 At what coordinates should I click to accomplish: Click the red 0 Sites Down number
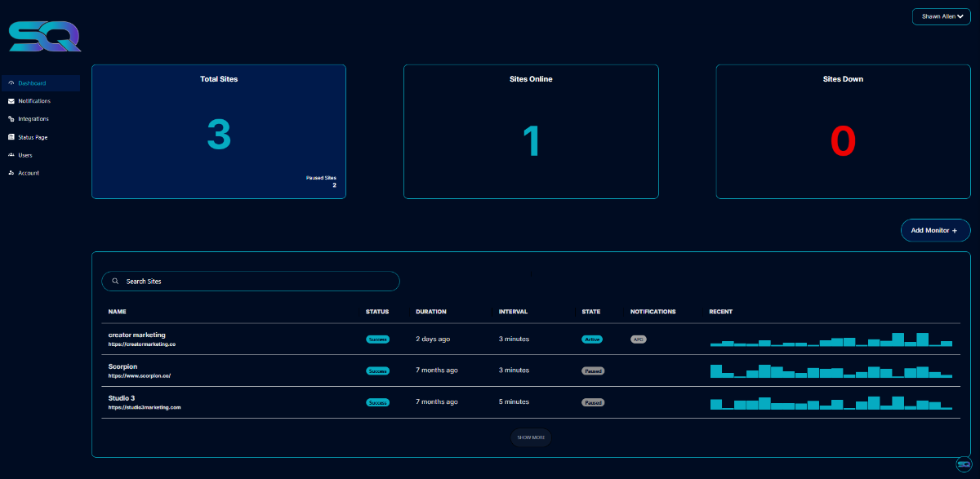(843, 141)
